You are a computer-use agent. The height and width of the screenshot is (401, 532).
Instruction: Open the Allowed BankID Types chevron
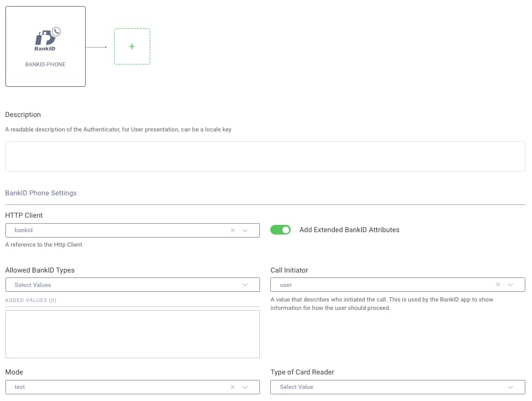tap(245, 285)
